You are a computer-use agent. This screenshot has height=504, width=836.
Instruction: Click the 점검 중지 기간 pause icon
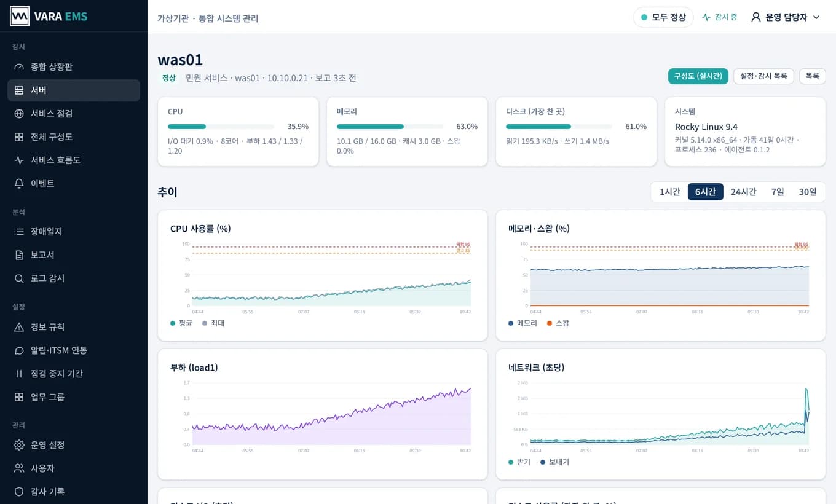click(x=19, y=373)
